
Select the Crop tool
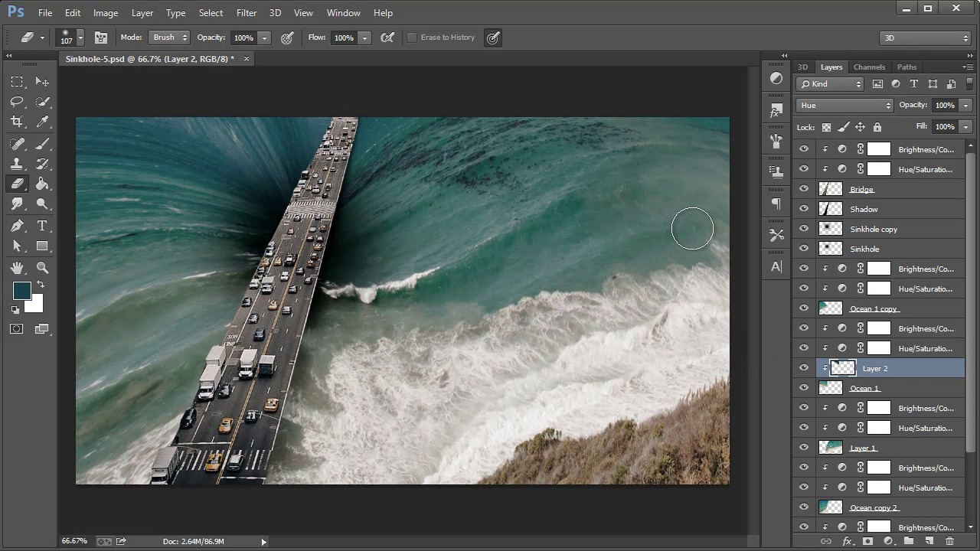pos(17,122)
